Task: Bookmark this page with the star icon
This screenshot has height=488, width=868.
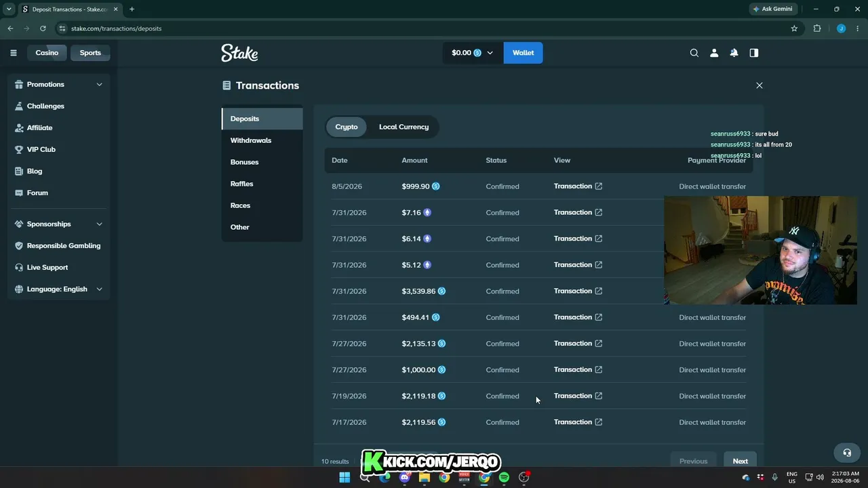Action: click(x=794, y=28)
